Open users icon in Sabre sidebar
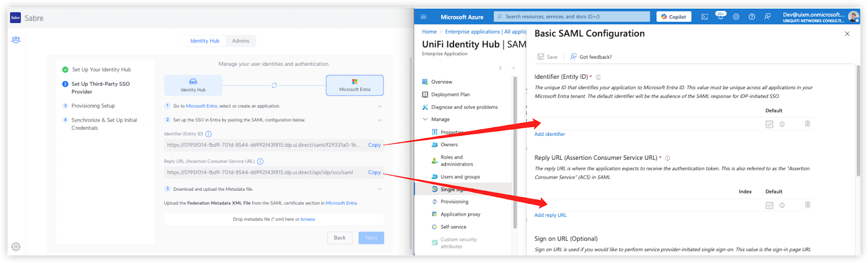Viewport: 868px width, 263px height. tap(16, 40)
